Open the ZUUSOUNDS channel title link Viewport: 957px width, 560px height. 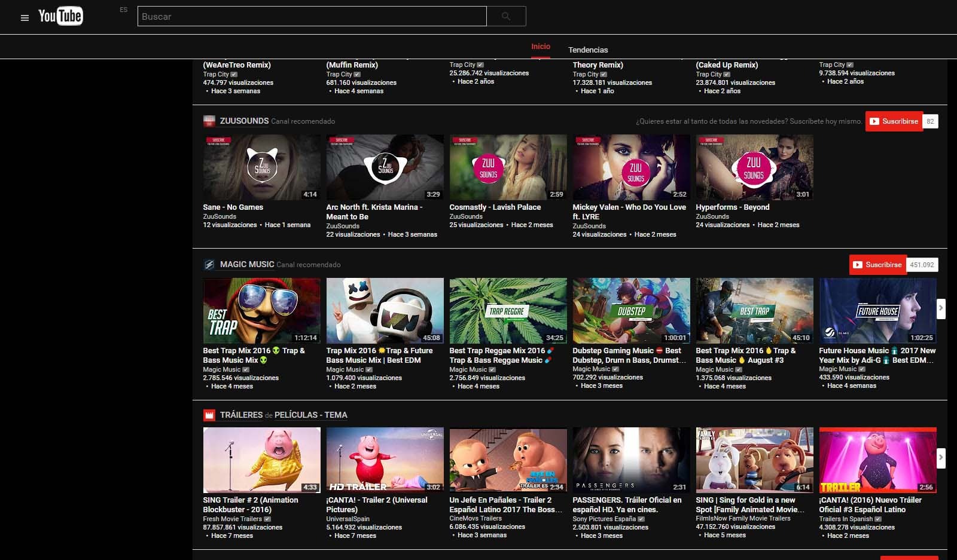[x=244, y=121]
